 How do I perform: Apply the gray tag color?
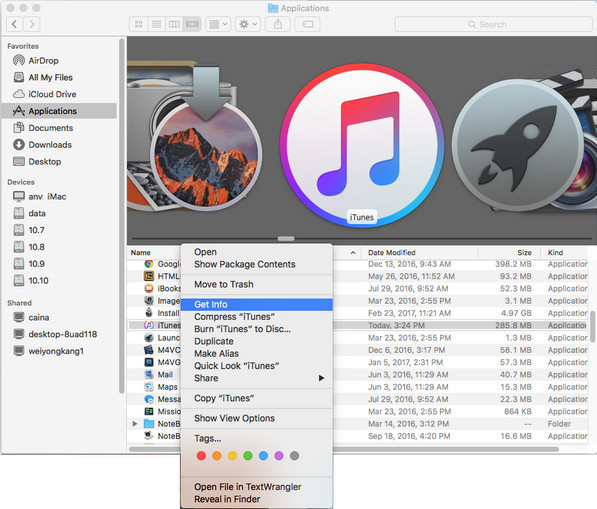(294, 456)
